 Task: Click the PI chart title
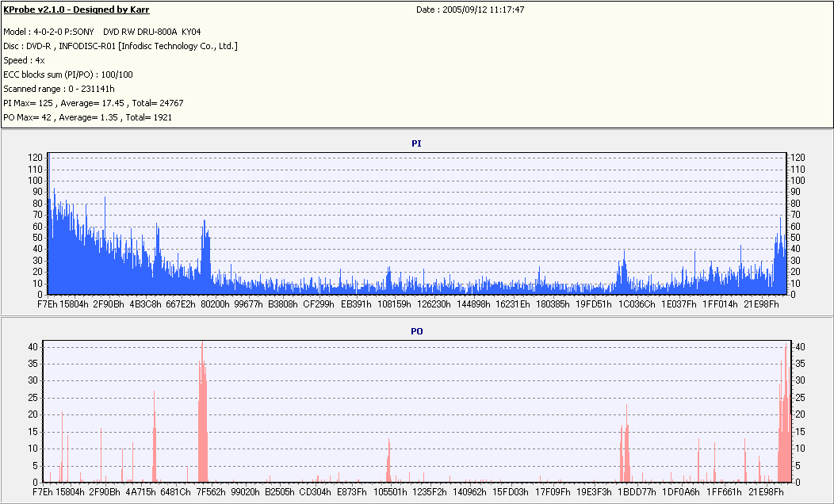[x=416, y=143]
